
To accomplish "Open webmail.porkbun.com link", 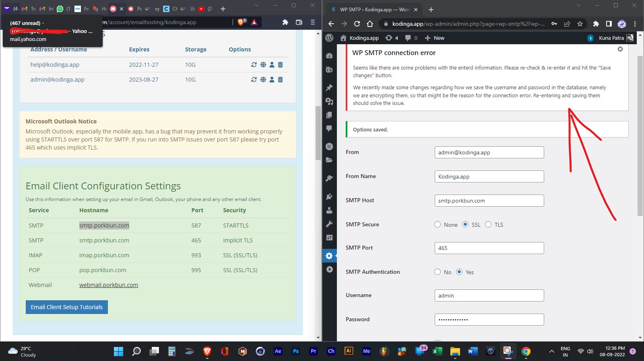I will point(109,285).
